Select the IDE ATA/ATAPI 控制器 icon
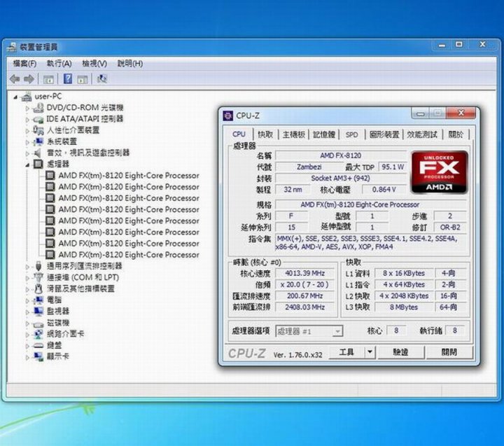 tap(38, 119)
